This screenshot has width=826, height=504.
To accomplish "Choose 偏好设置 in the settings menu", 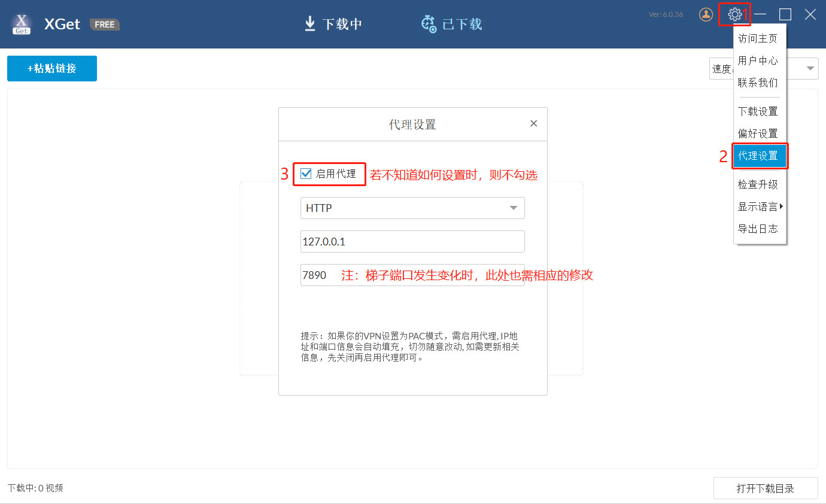I will coord(758,133).
